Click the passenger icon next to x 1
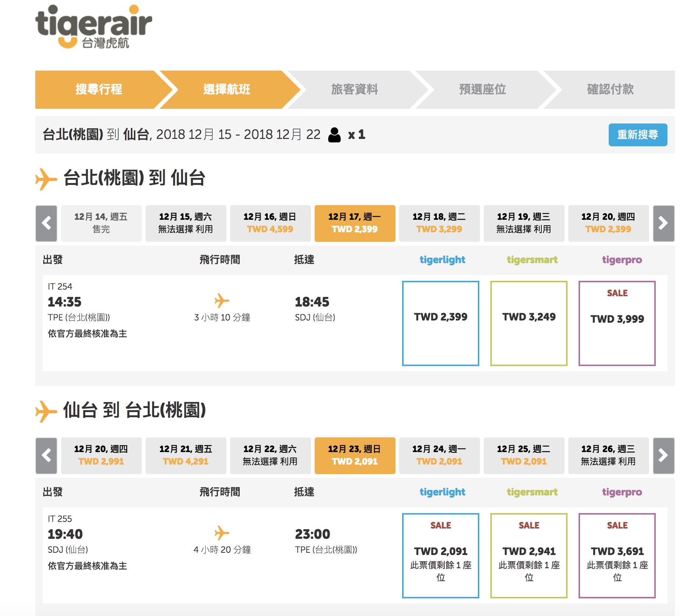The width and height of the screenshot is (680, 616). click(334, 135)
